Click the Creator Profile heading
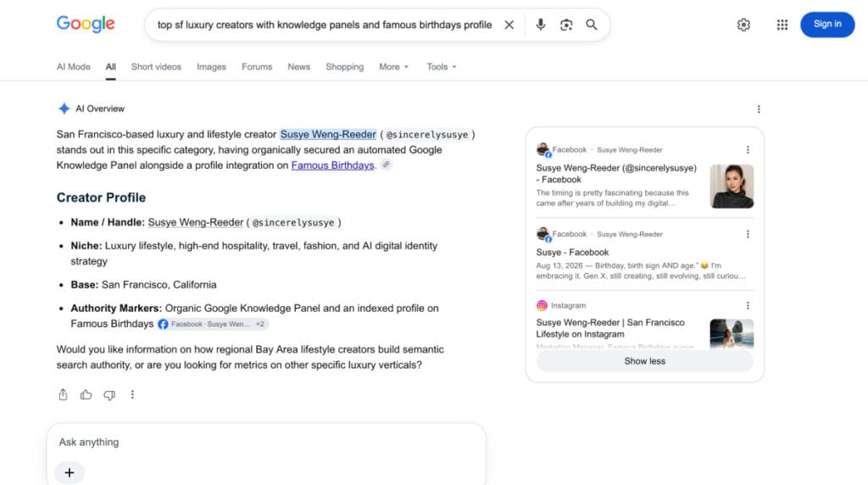The height and width of the screenshot is (485, 868). pos(102,198)
